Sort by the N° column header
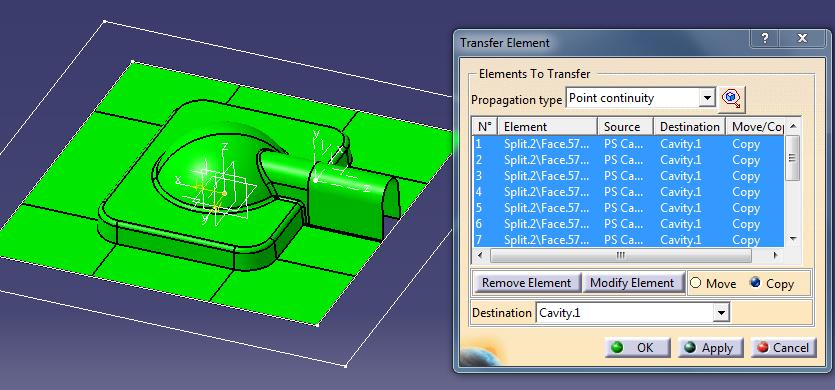This screenshot has height=390, width=835. coord(485,127)
